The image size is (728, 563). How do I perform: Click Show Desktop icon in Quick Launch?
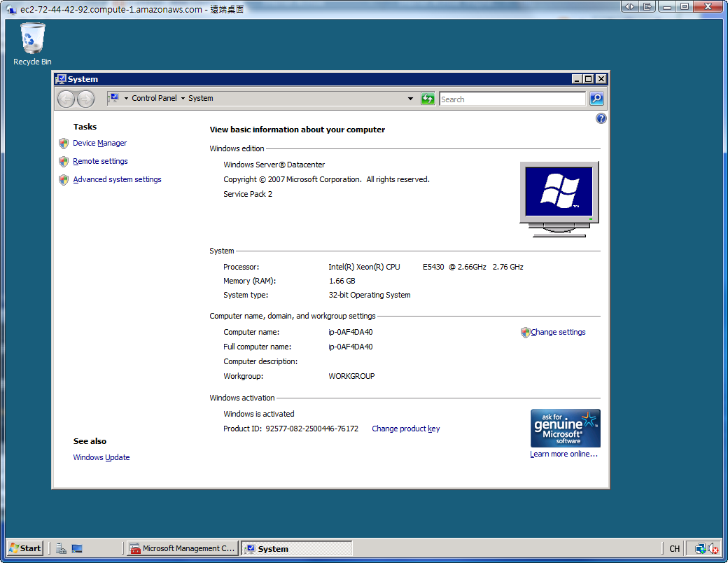77,548
